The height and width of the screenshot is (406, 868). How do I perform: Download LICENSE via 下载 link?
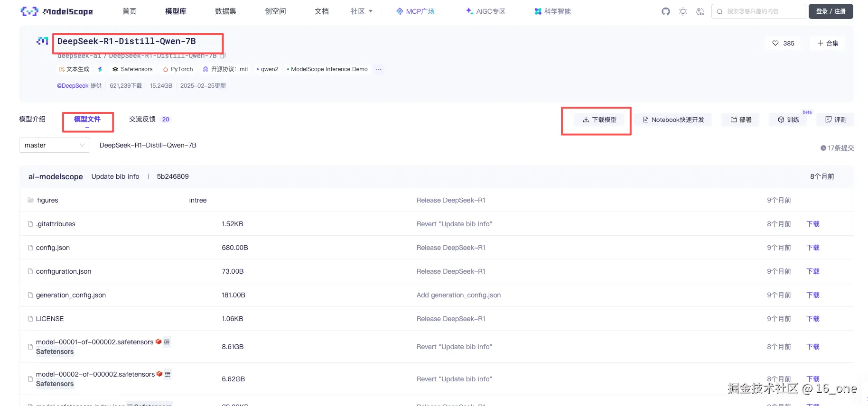[x=813, y=319]
